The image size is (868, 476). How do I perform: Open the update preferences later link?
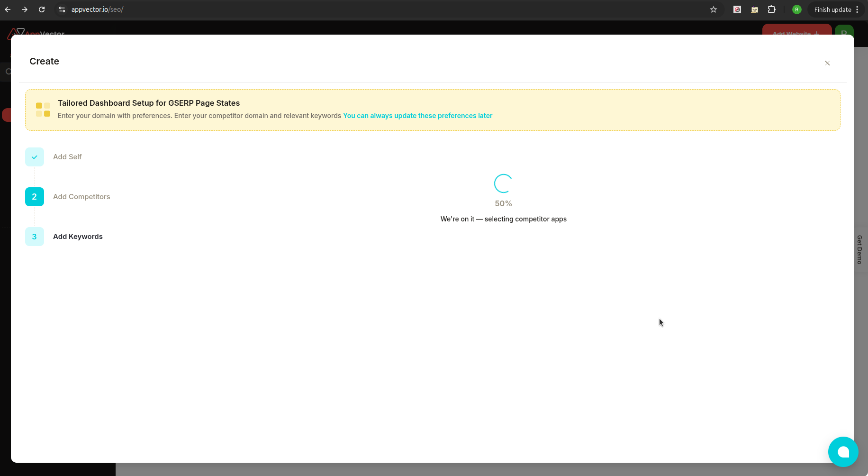pos(417,116)
